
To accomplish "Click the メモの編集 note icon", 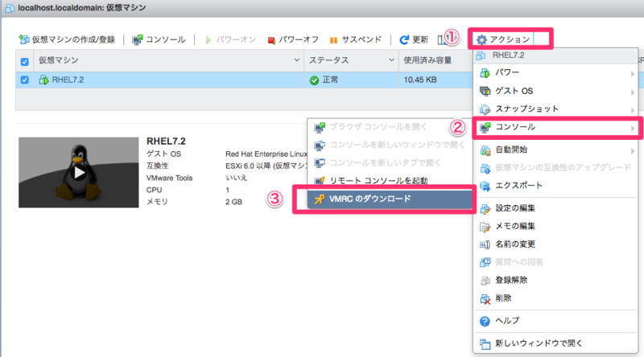I will pos(485,227).
